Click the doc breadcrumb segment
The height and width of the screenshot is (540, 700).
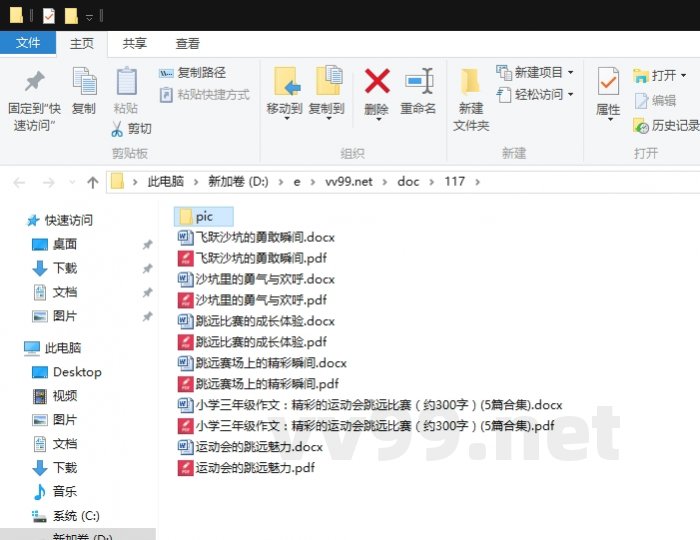click(x=408, y=182)
